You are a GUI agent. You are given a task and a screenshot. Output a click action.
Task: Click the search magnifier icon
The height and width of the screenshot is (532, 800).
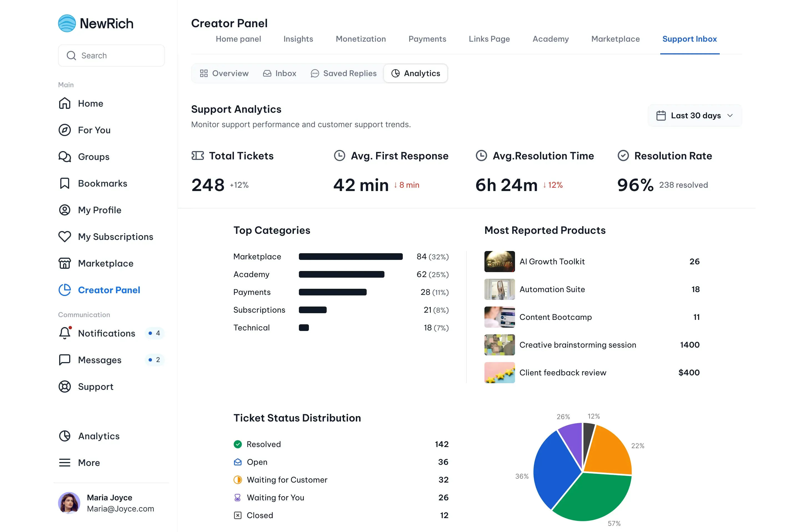pos(71,56)
